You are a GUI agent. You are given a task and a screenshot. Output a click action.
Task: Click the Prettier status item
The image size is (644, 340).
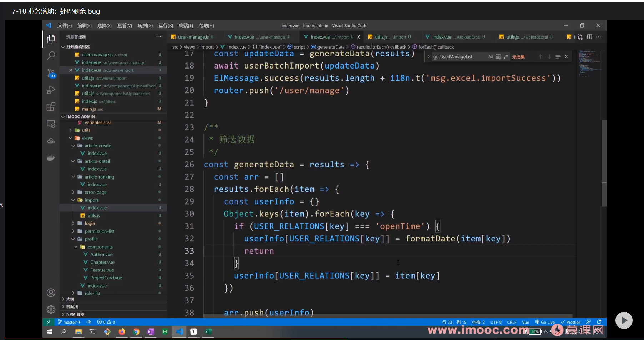click(570, 322)
